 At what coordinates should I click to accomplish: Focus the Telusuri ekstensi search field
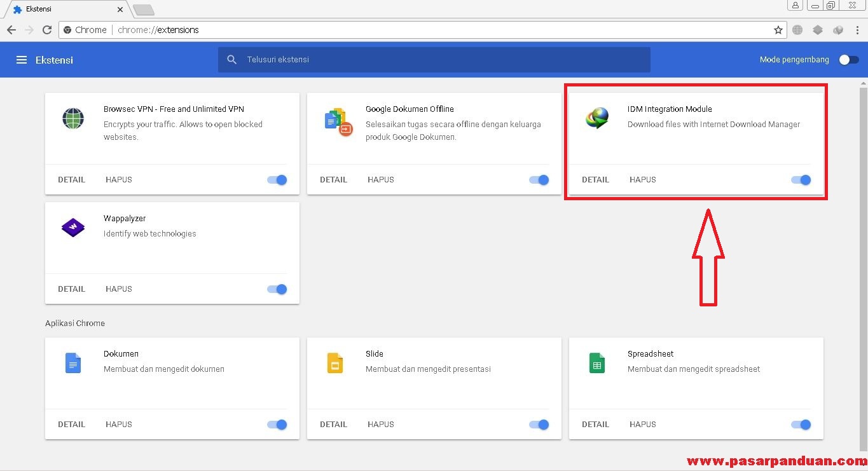click(x=434, y=60)
